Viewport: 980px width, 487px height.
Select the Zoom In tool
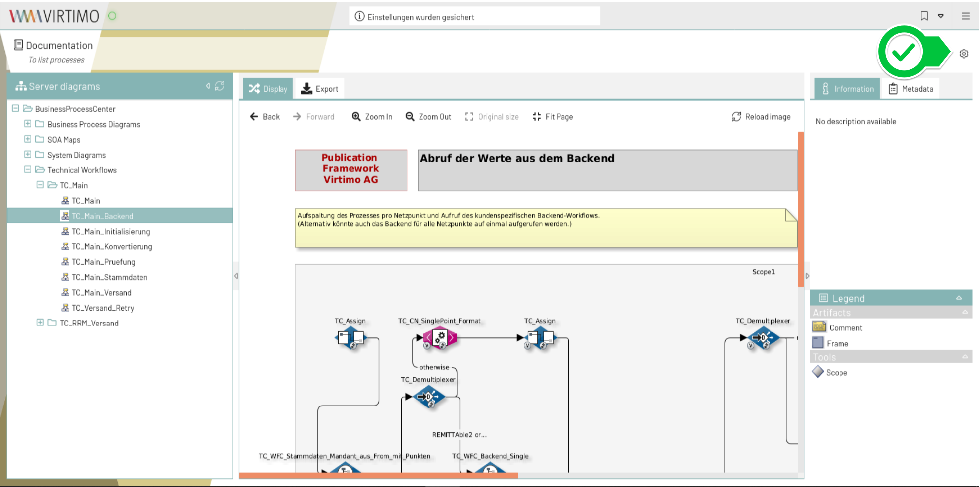(x=371, y=116)
